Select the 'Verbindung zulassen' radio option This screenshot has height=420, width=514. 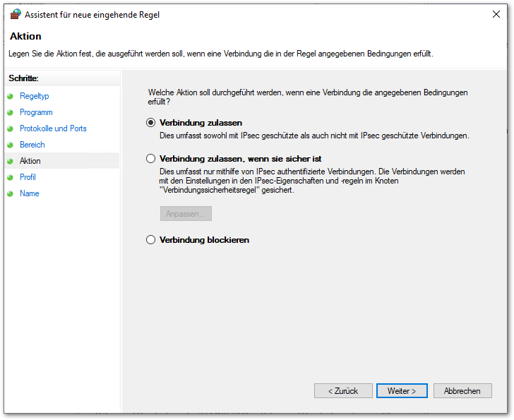(x=150, y=123)
